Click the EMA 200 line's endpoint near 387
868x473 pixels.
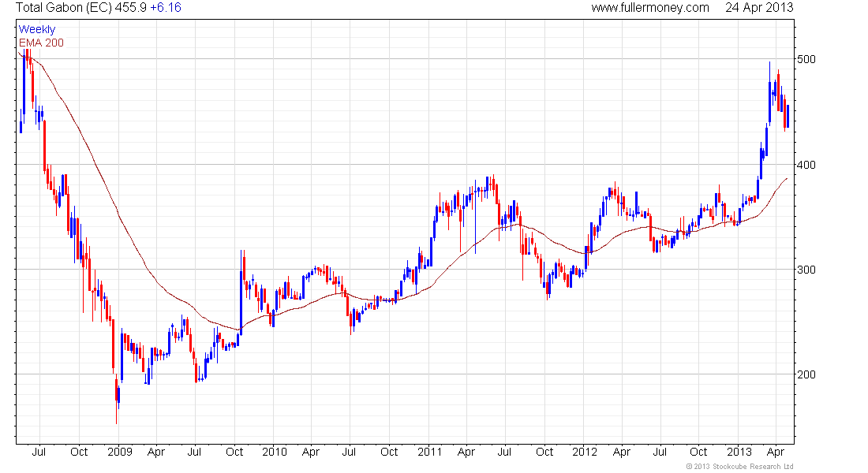point(787,179)
